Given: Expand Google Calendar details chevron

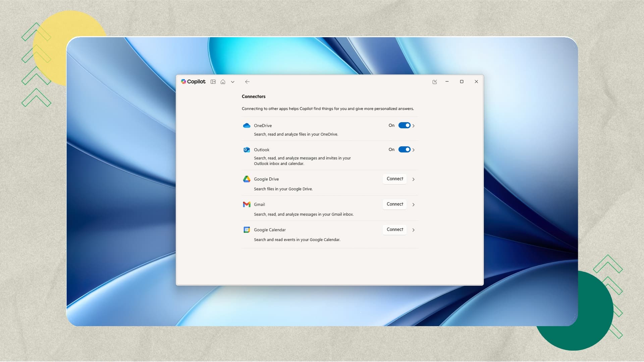Looking at the screenshot, I should [414, 230].
